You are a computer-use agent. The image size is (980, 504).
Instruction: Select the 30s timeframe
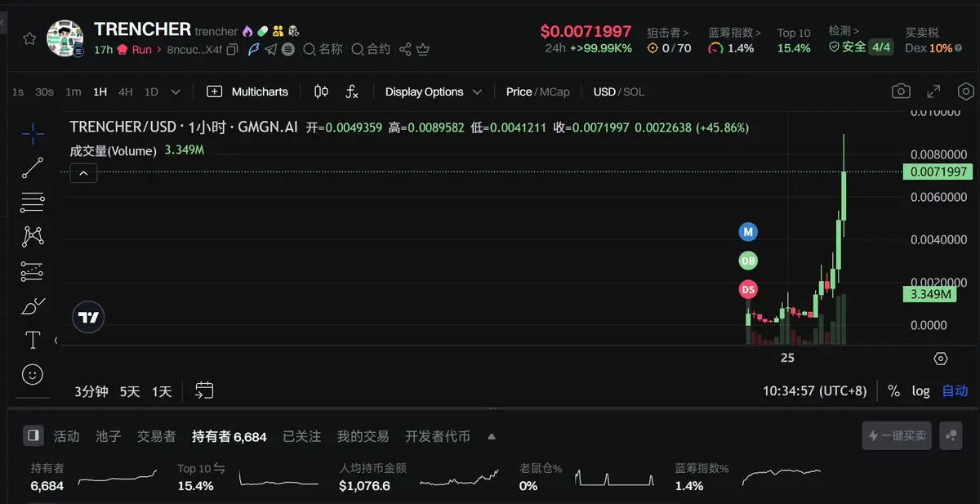(44, 92)
